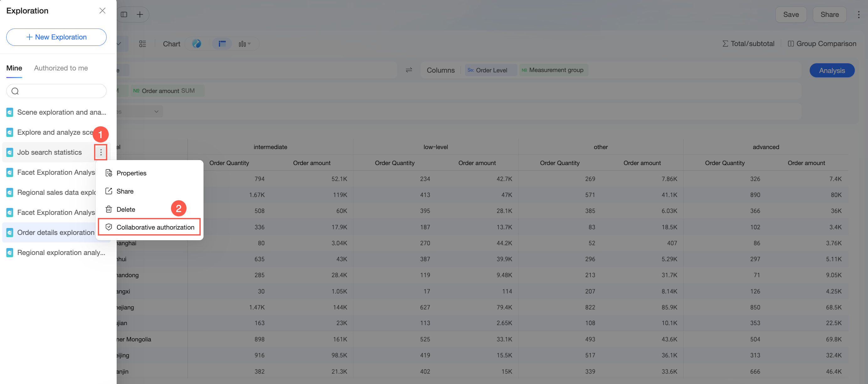The height and width of the screenshot is (384, 868).
Task: Click the intermediate column header
Action: 270,147
